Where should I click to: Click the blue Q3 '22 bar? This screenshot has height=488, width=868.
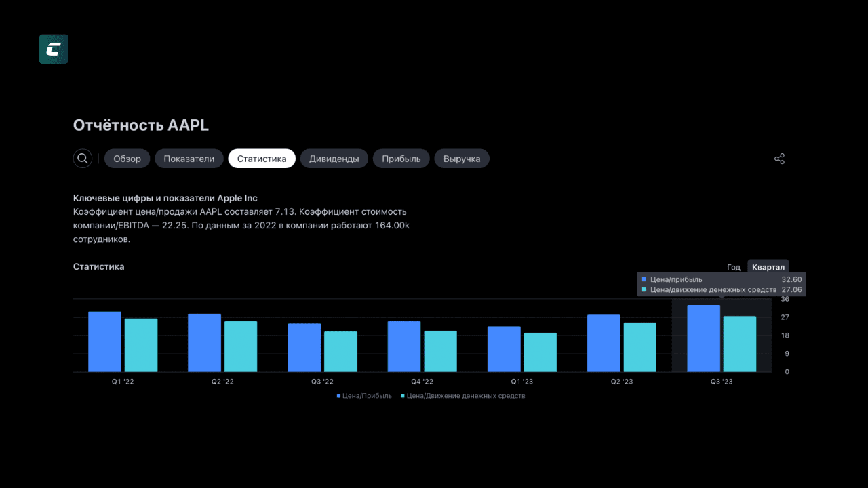pos(304,348)
